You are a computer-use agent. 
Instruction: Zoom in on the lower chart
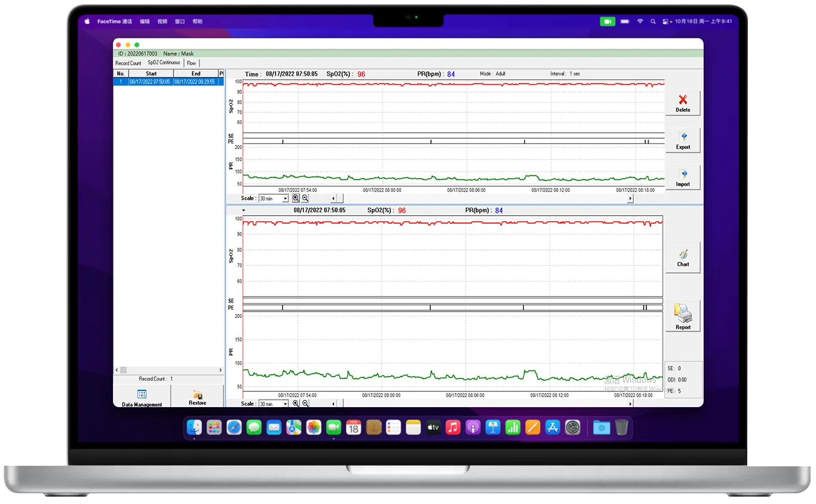pos(296,404)
